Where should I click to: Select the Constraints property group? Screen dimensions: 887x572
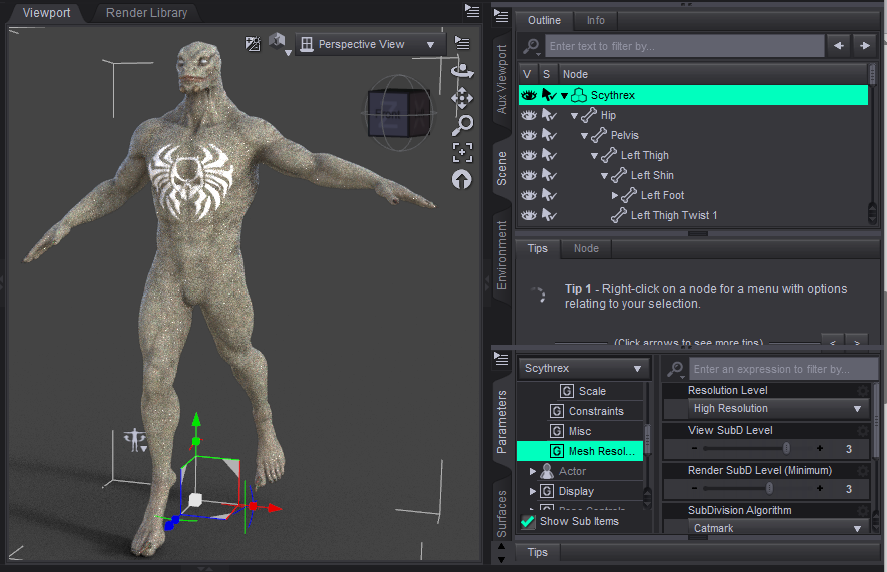(x=596, y=411)
